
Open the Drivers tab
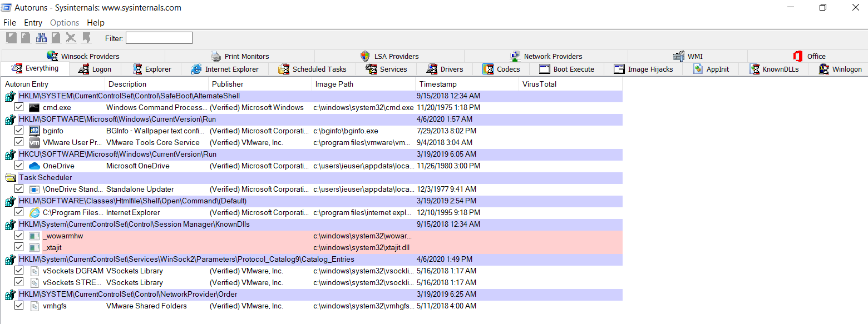[x=445, y=69]
